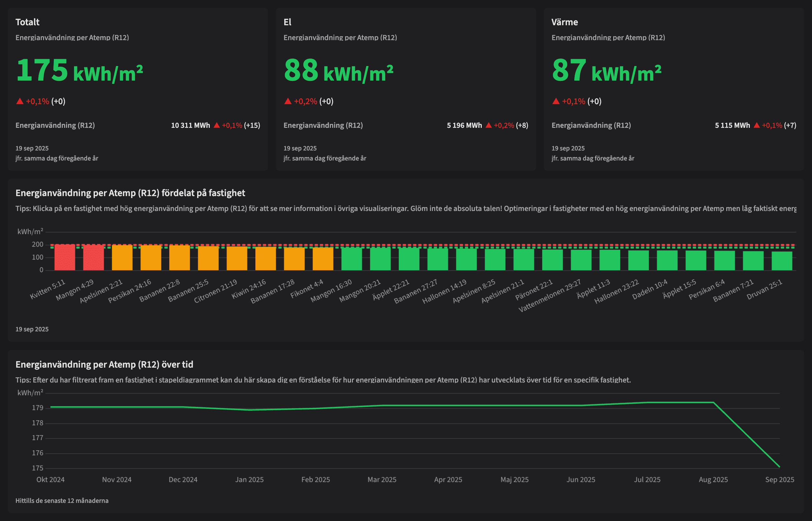Select the red Mangon 4:29 bar
Viewport: 812px width, 521px height.
[x=94, y=258]
